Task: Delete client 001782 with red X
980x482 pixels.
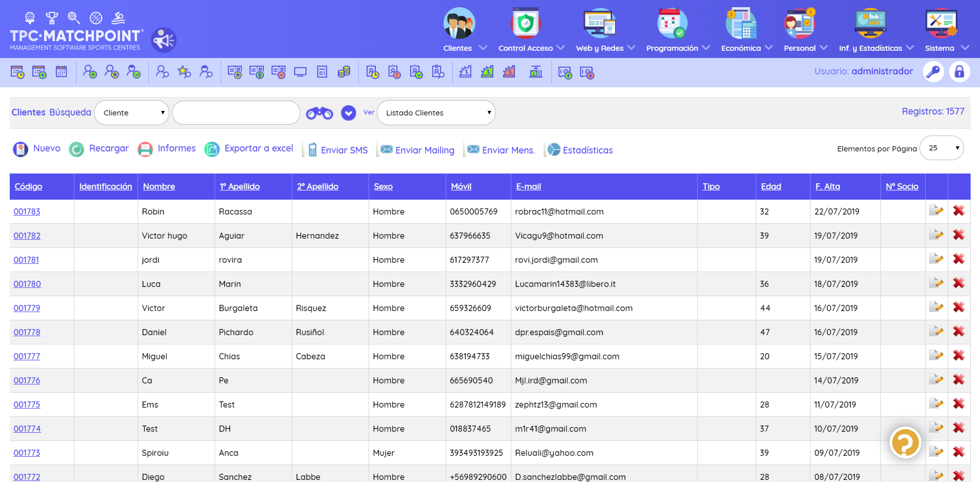Action: [958, 235]
